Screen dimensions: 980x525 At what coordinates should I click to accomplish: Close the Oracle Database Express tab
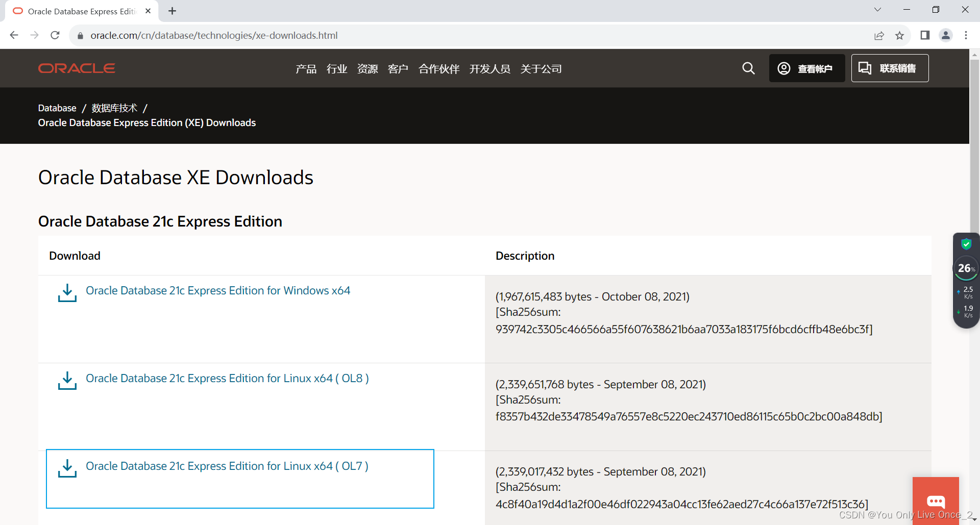pyautogui.click(x=148, y=11)
